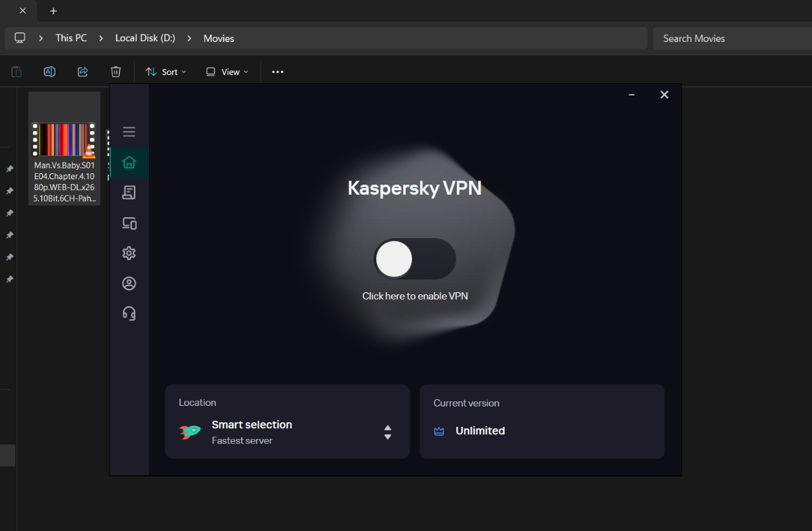Click the 'Click here to enable VPN' text
This screenshot has height=531, width=812.
415,296
